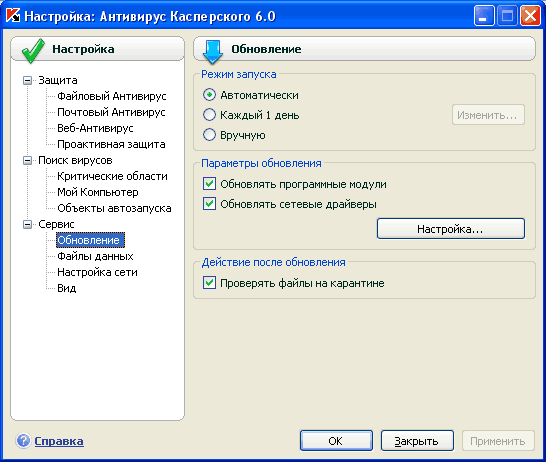Click the Настройка... button

451,229
